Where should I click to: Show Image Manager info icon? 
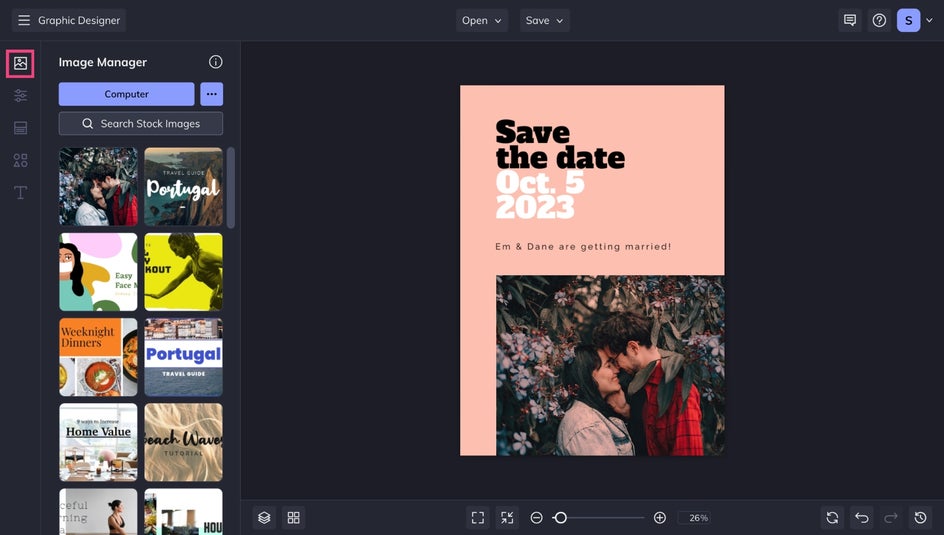216,62
